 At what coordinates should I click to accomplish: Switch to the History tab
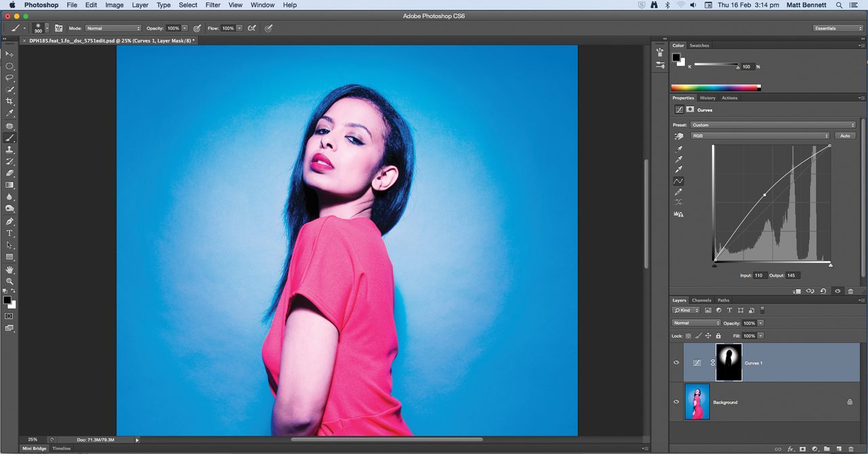click(x=708, y=98)
